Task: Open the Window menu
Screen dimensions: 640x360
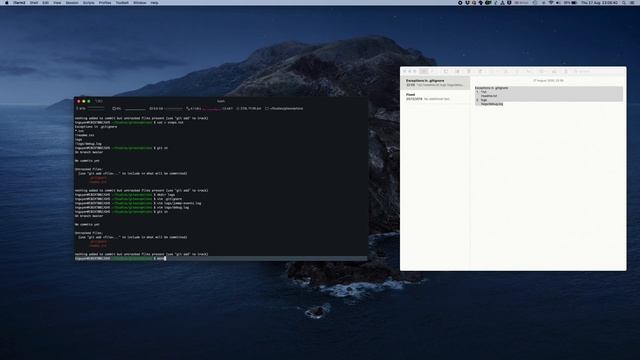Action: (140, 2)
